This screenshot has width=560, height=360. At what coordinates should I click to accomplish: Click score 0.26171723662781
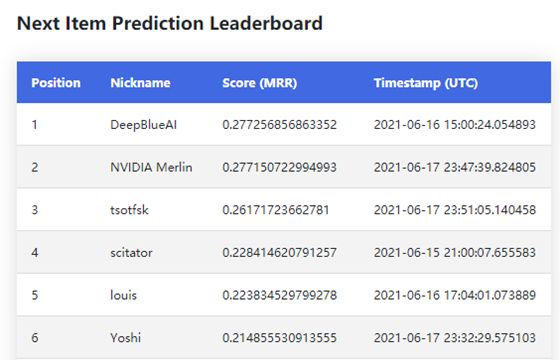275,210
